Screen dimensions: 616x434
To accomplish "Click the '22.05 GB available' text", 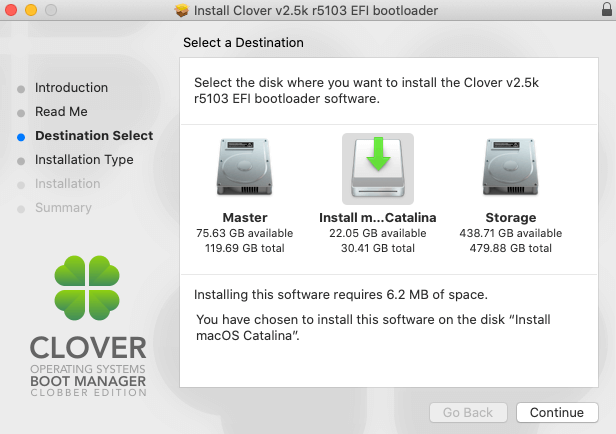I will 378,233.
